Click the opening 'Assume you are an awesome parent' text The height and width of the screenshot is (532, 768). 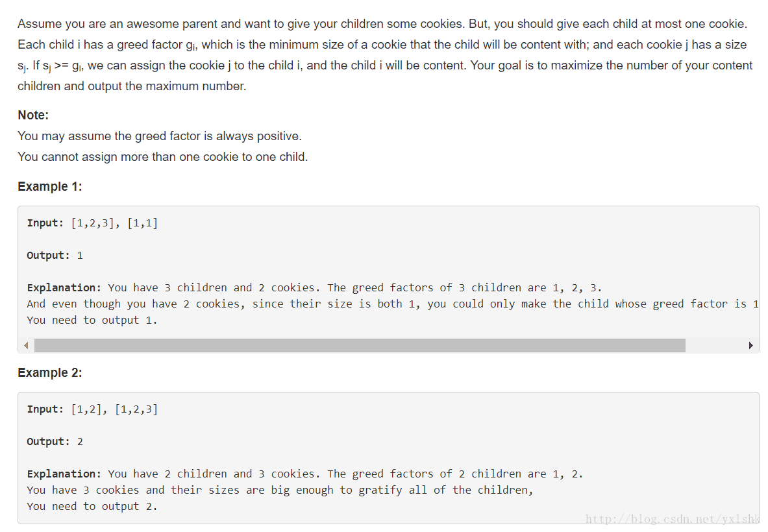[151, 24]
